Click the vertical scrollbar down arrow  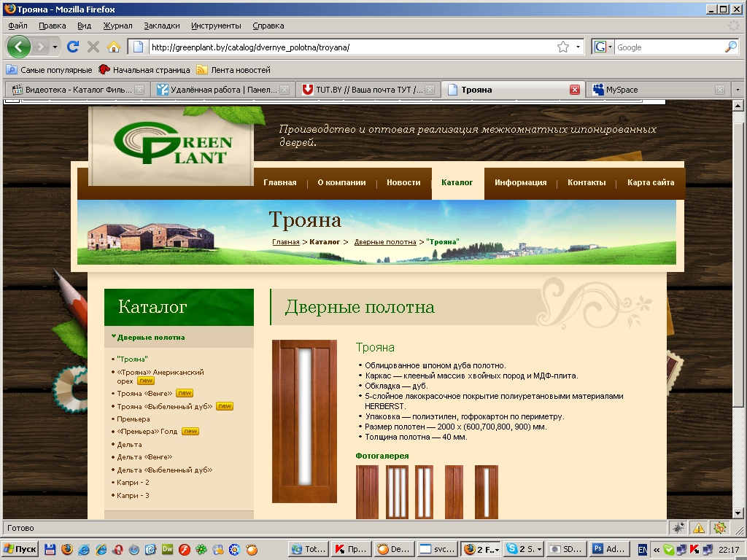pos(738,513)
